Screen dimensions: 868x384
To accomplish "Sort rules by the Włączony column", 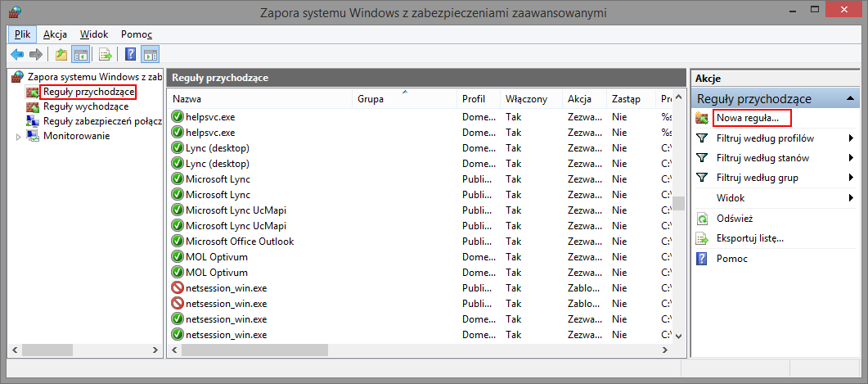I will point(531,99).
